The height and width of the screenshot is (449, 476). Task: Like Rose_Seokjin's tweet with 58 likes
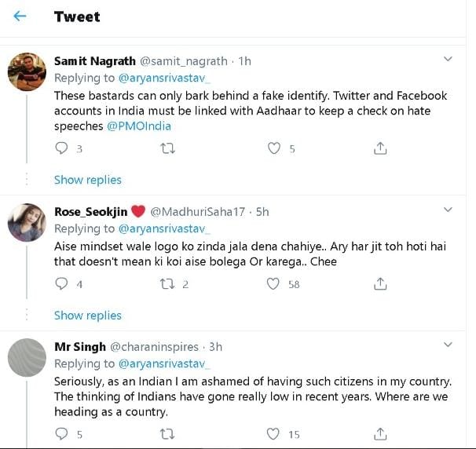pos(273,283)
